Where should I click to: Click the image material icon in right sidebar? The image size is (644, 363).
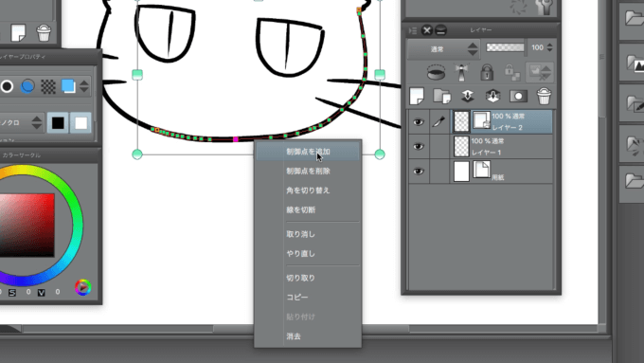pyautogui.click(x=635, y=64)
